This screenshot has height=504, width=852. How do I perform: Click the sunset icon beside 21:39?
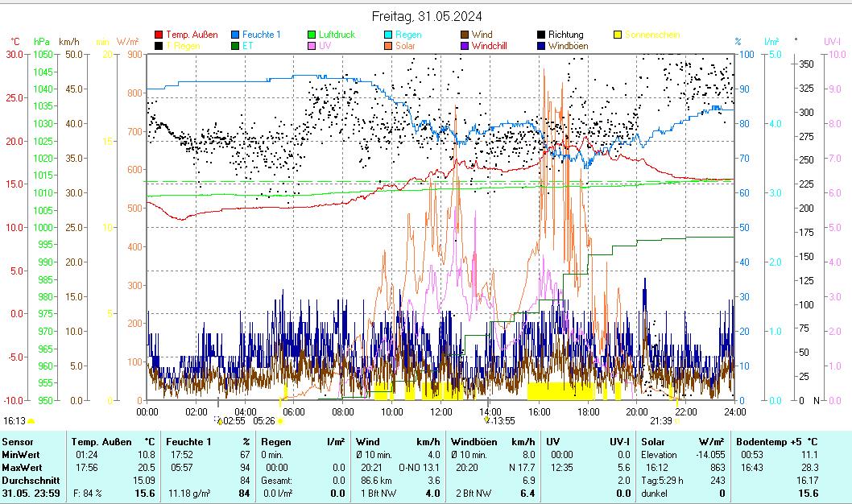click(677, 421)
